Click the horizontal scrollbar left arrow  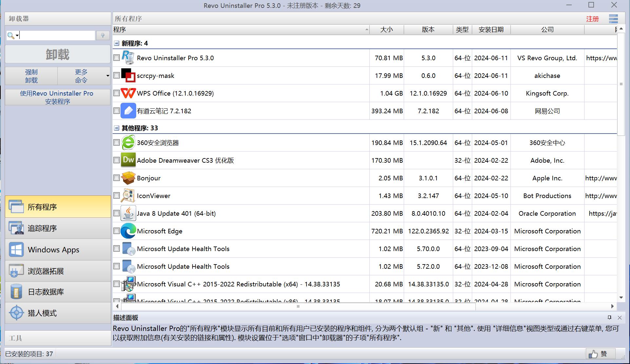point(117,306)
